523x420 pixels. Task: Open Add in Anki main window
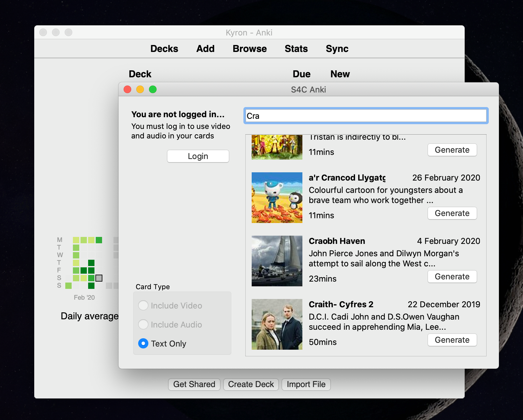(x=205, y=49)
